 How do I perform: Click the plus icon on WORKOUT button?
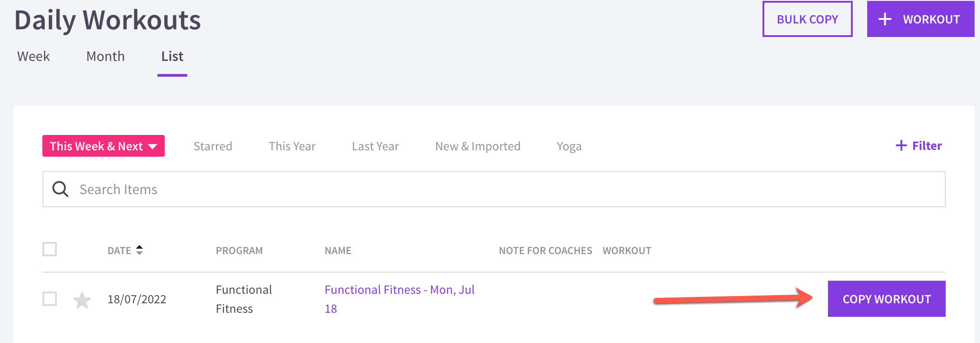click(x=885, y=19)
